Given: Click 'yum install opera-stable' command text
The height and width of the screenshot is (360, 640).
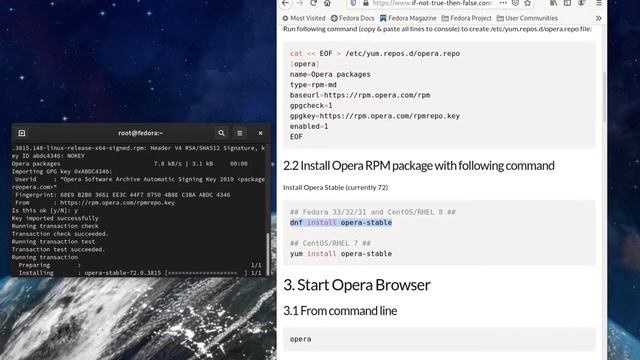Looking at the screenshot, I should (341, 253).
